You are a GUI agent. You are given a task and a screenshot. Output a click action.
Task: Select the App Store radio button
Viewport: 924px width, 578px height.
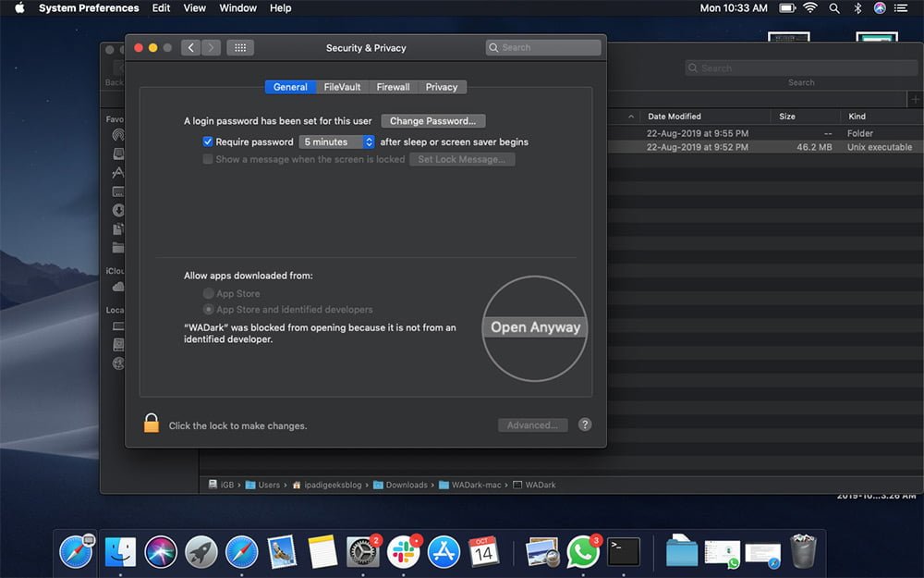point(208,293)
